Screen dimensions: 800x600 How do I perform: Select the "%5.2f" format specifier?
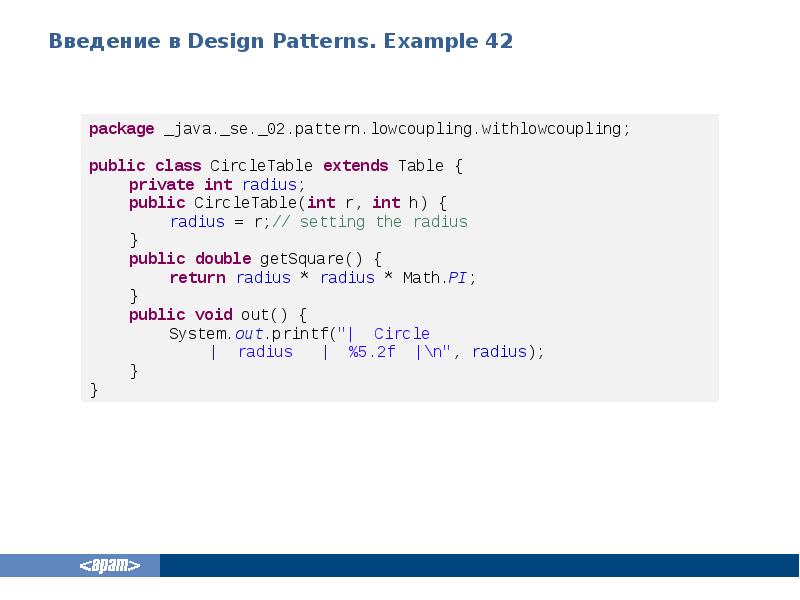372,352
